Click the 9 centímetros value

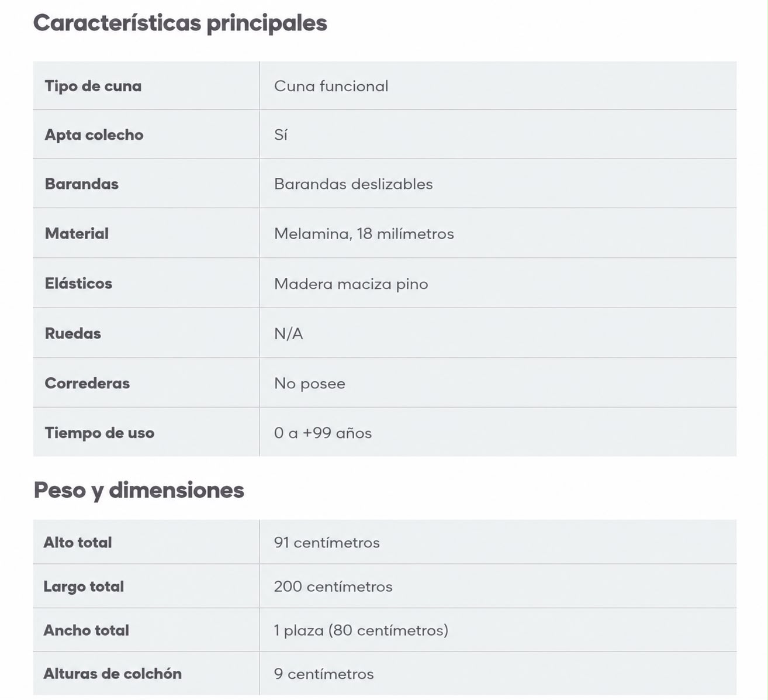pyautogui.click(x=324, y=674)
